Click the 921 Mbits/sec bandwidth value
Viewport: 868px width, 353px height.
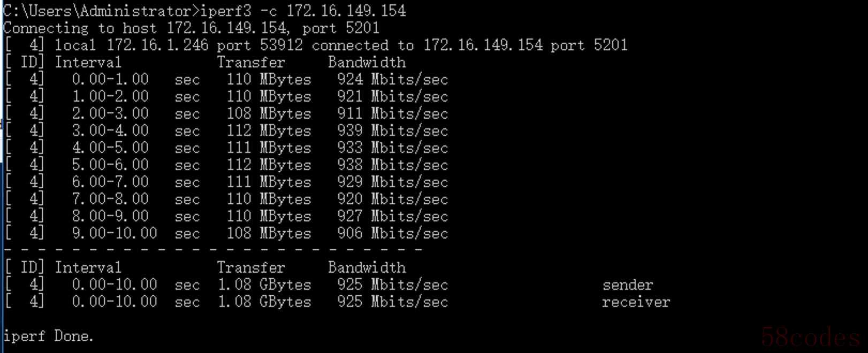coord(392,97)
